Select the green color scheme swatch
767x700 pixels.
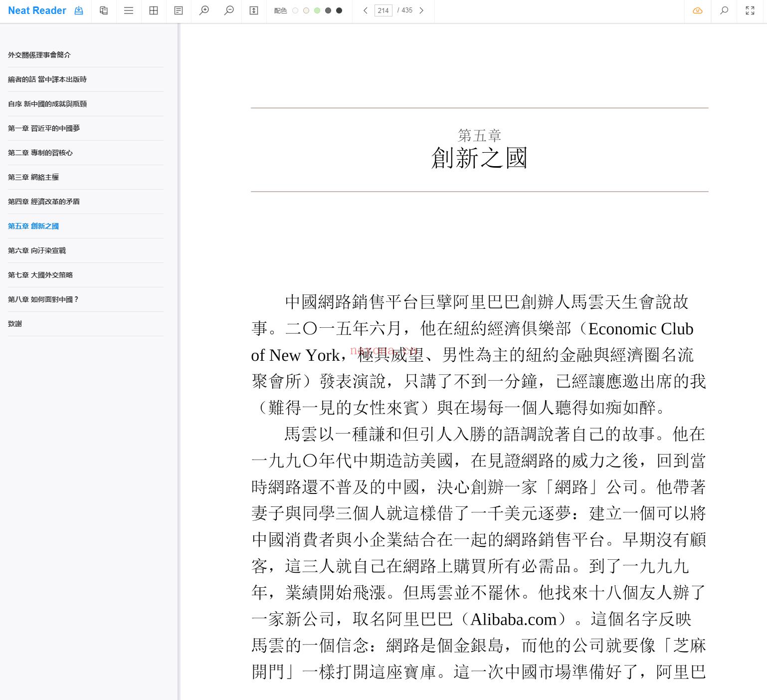(x=317, y=10)
